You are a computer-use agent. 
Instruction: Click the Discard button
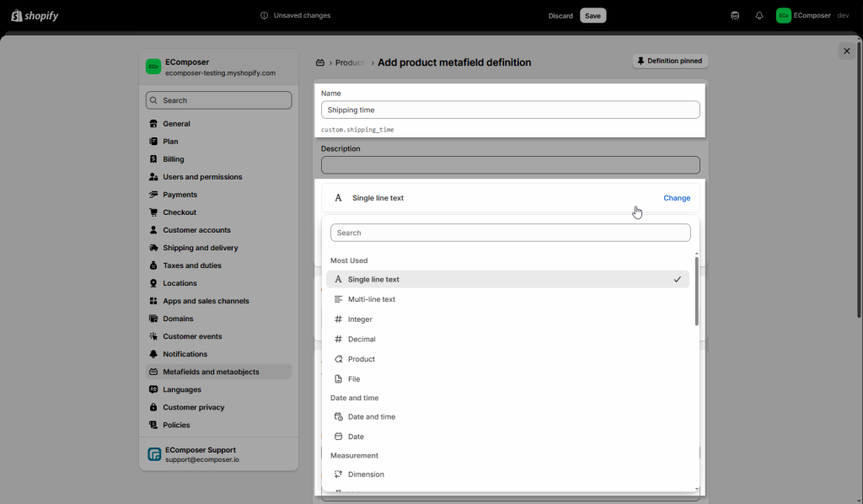[560, 16]
